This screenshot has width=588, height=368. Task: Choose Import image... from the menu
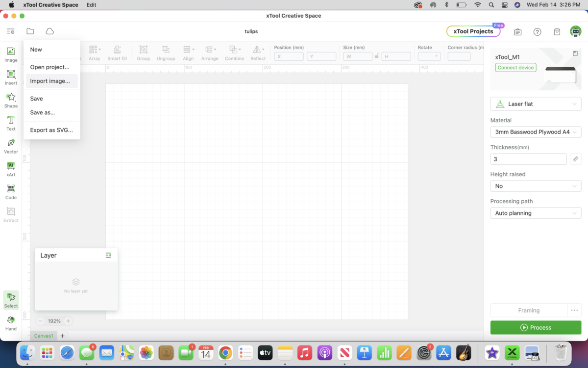pyautogui.click(x=52, y=81)
